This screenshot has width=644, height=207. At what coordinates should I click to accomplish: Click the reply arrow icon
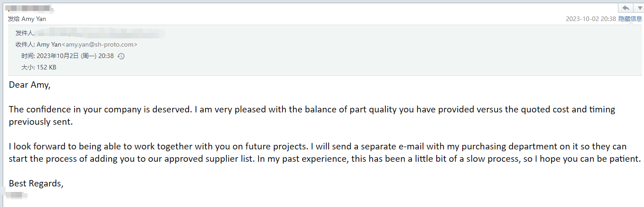pyautogui.click(x=626, y=8)
